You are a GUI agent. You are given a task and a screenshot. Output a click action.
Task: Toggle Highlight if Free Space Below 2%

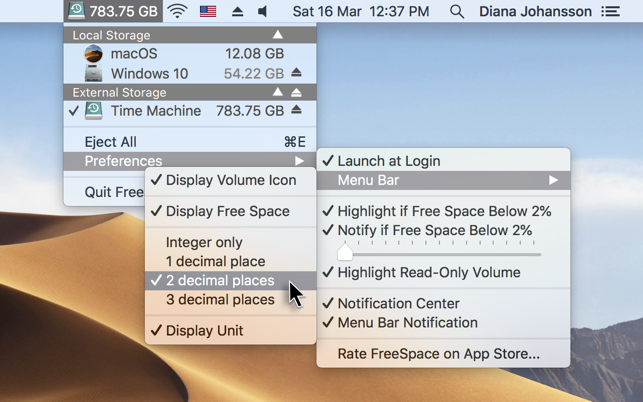443,211
